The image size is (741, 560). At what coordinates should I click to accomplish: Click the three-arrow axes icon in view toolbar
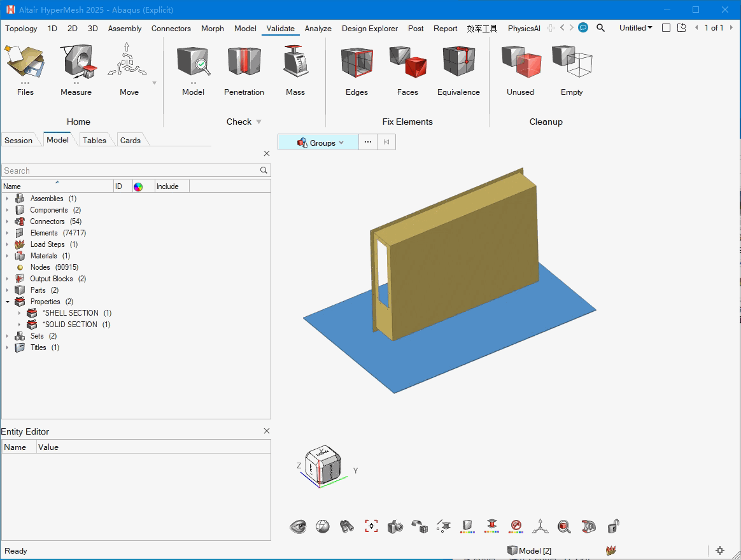click(540, 526)
